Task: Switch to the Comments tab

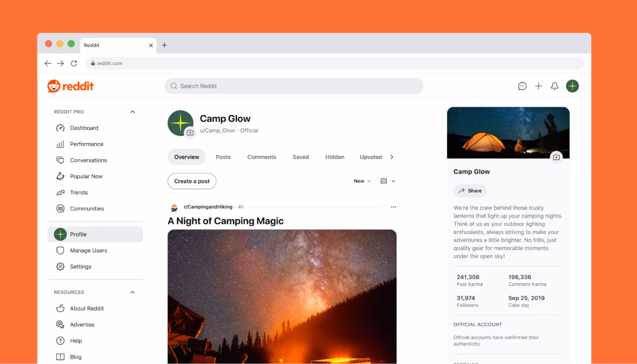Action: pos(261,157)
